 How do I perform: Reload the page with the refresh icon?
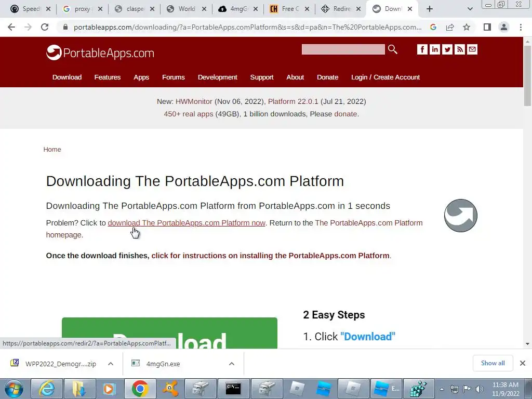click(x=45, y=27)
